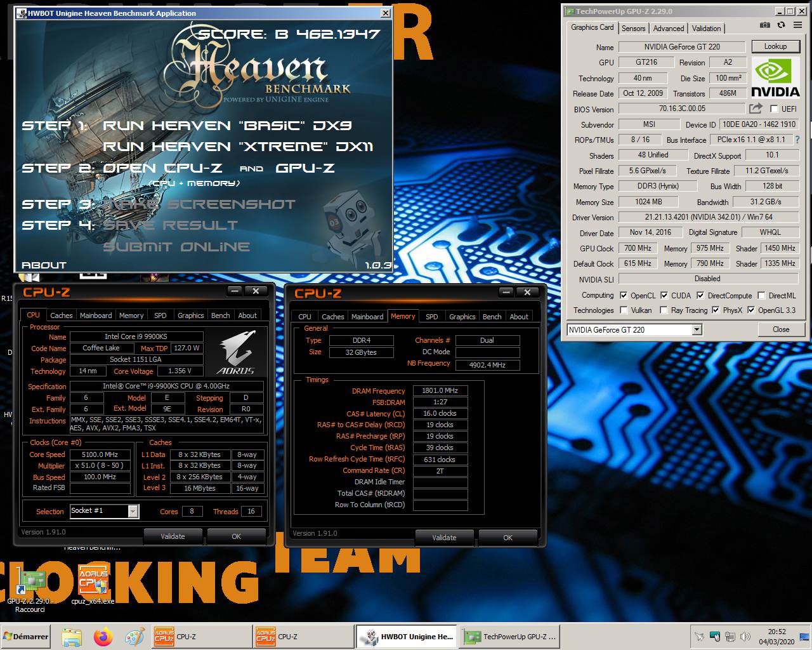Open CPU tab in right CPU-Z window
Image resolution: width=812 pixels, height=650 pixels.
click(x=305, y=317)
